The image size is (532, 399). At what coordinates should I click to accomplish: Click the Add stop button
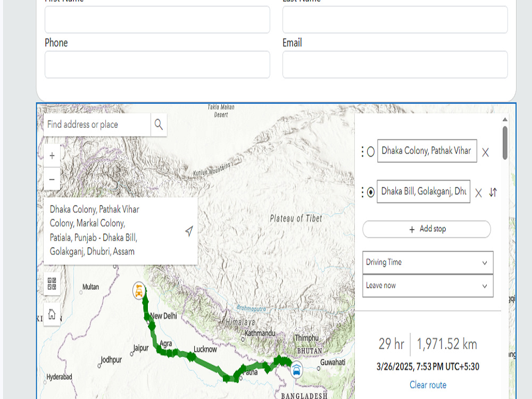click(x=427, y=229)
